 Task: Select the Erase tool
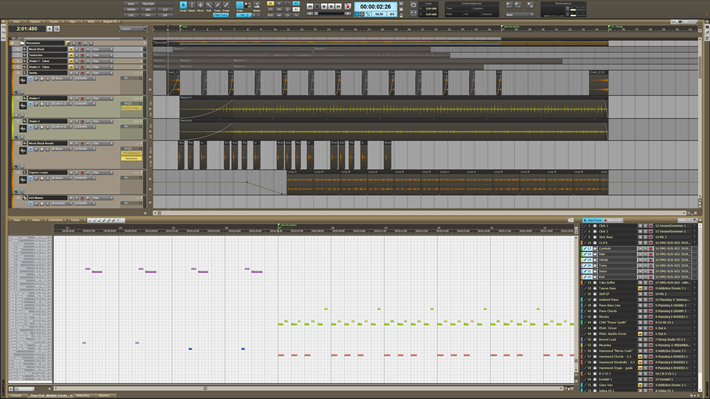[226, 6]
